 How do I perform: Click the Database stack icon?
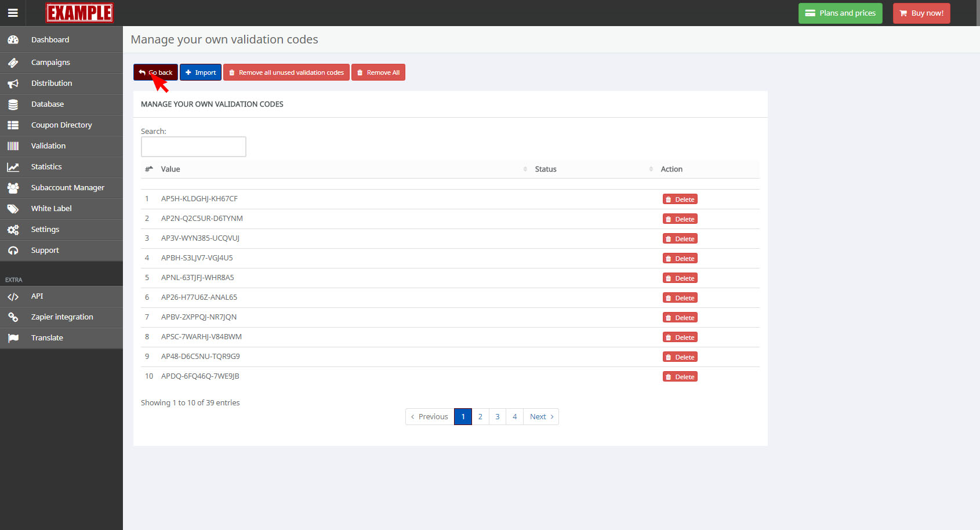[x=13, y=104]
